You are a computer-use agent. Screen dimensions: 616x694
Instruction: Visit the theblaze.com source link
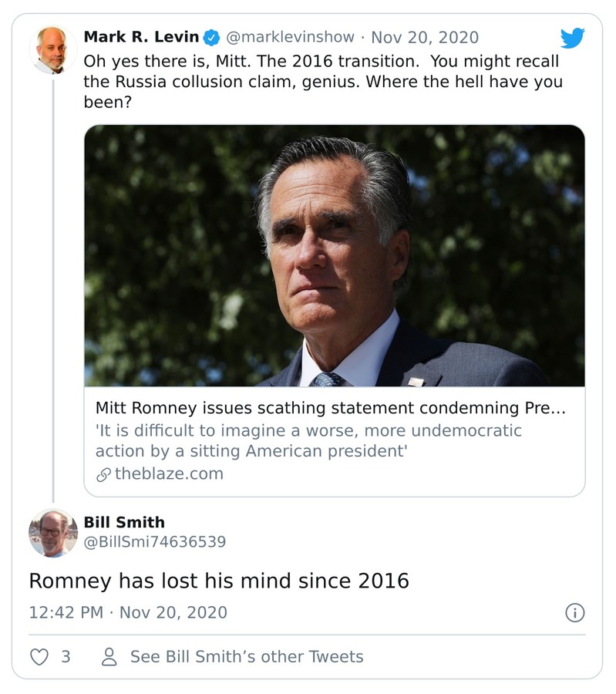tap(169, 474)
